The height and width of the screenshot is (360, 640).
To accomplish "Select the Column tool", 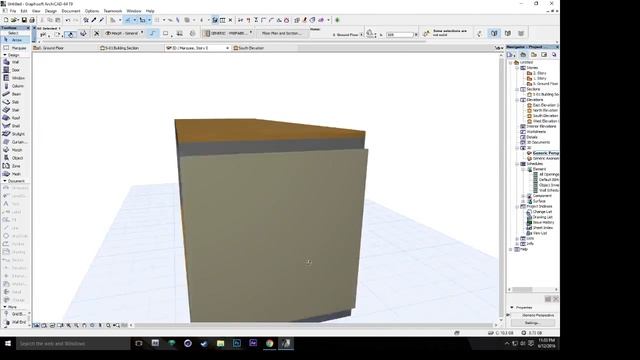I will coord(16,86).
